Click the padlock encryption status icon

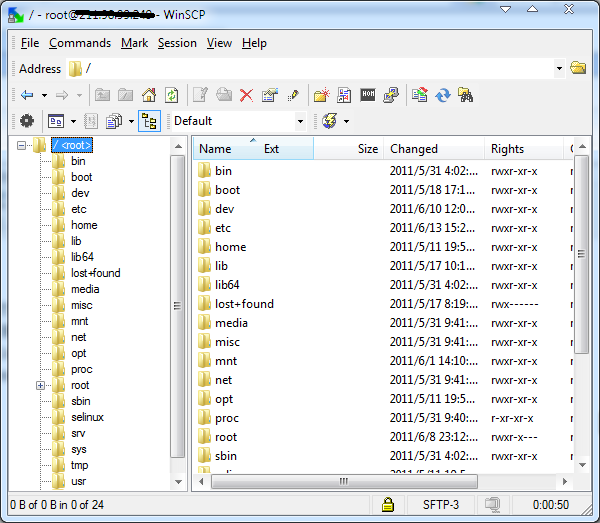[388, 505]
